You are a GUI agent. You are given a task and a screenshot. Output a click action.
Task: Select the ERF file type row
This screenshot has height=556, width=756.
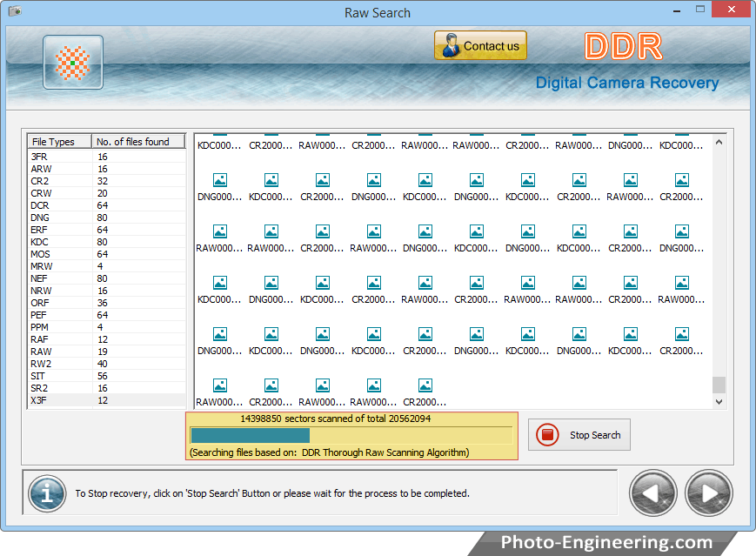106,230
